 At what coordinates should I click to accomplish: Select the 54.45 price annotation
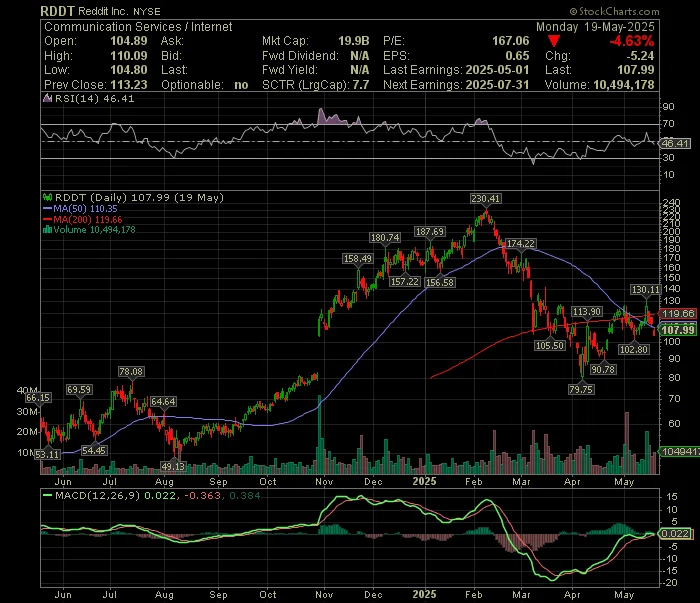(x=94, y=450)
